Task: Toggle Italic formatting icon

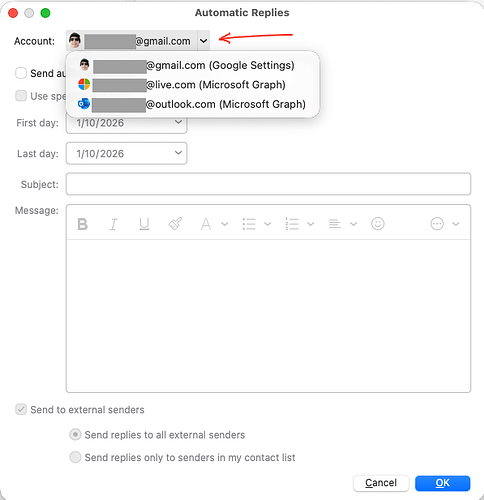Action: (x=113, y=224)
